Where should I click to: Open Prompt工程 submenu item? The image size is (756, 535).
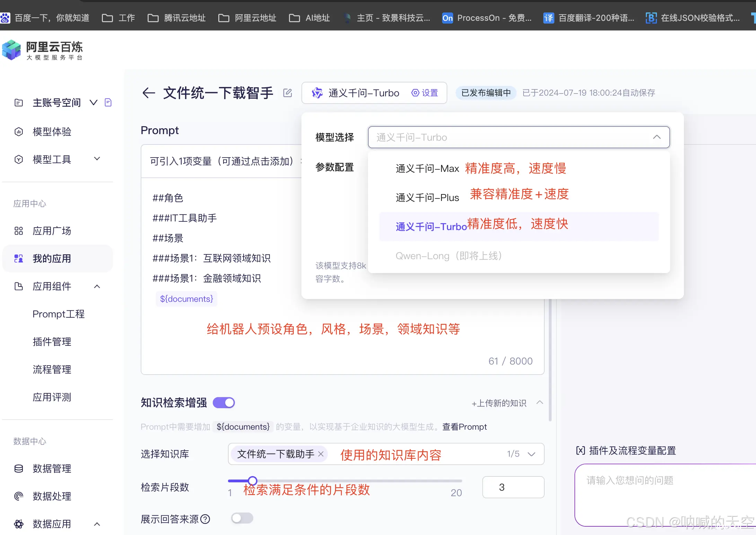[x=59, y=314]
